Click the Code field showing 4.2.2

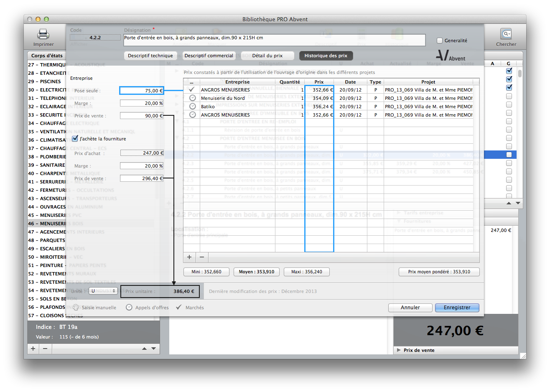click(x=95, y=38)
